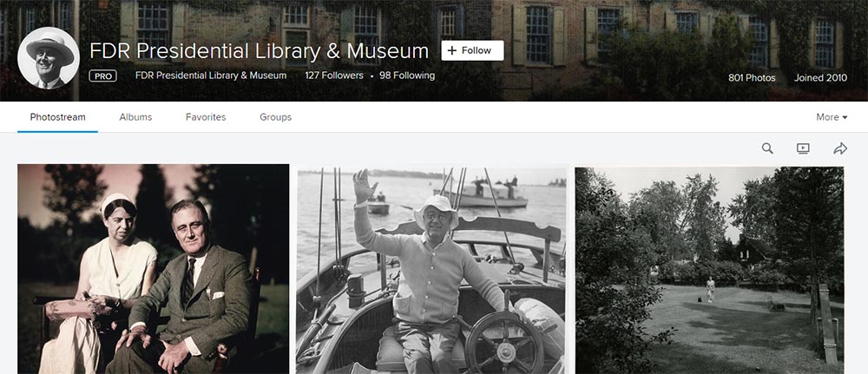Switch to the Photostream tab
The image size is (868, 374).
[x=57, y=117]
